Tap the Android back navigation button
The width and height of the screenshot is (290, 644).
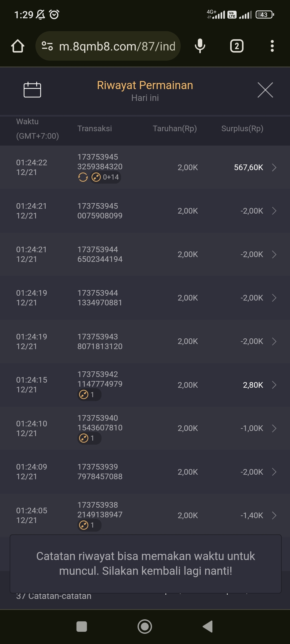point(208,627)
